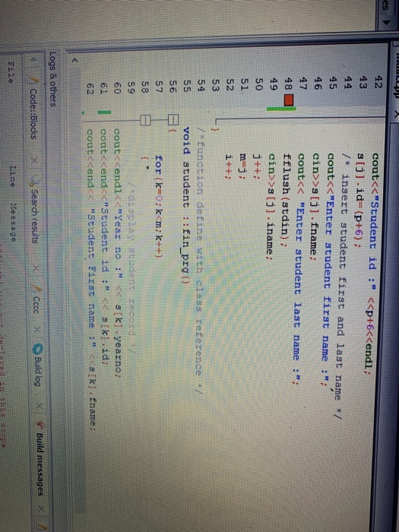The image size is (399, 532).
Task: Collapse the fold marker beside line 56
Action: [x=173, y=120]
